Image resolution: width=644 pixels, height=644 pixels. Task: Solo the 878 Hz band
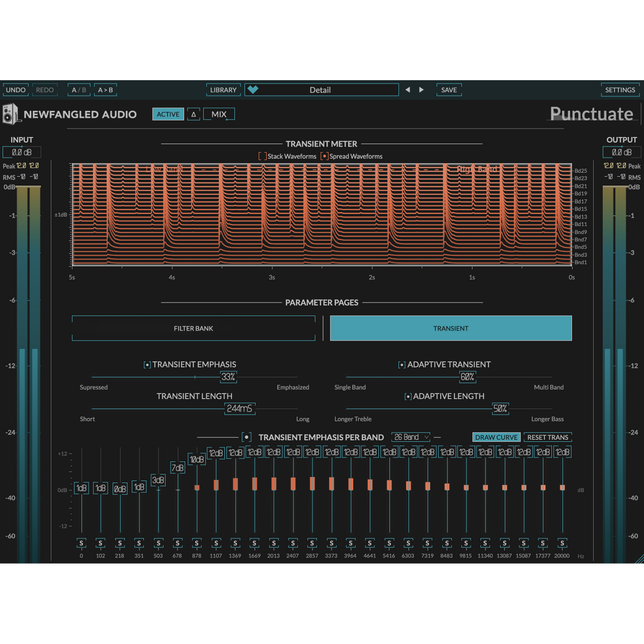pyautogui.click(x=197, y=543)
